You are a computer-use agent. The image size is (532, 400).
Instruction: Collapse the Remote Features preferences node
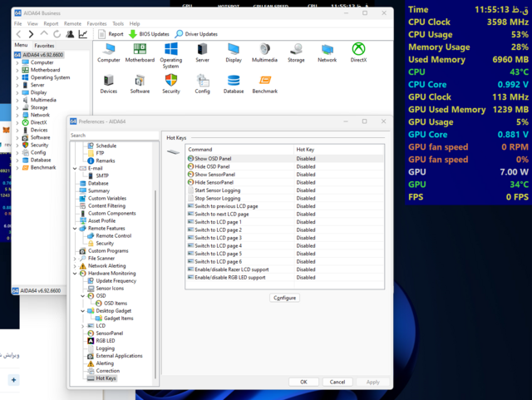(x=75, y=229)
